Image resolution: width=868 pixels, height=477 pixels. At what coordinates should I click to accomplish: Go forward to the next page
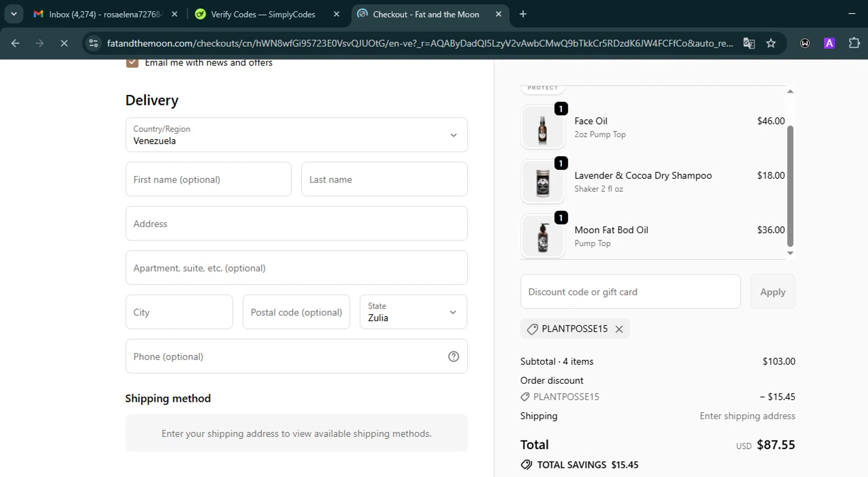tap(39, 43)
